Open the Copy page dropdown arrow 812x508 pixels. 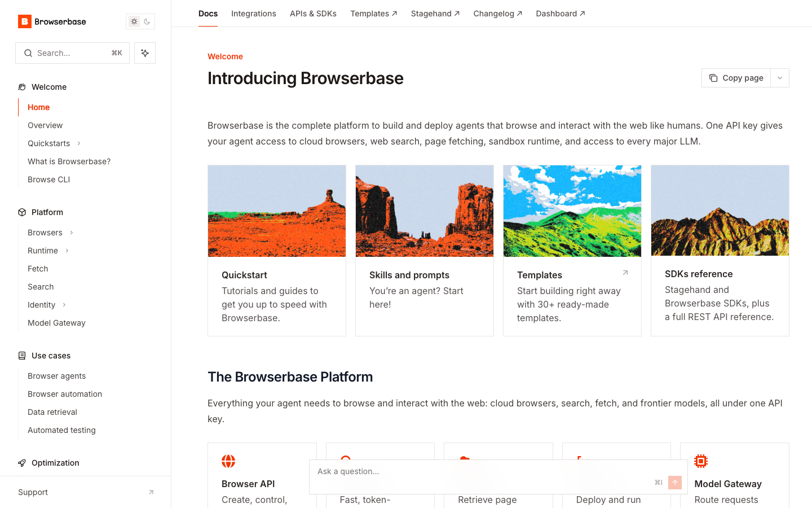780,78
